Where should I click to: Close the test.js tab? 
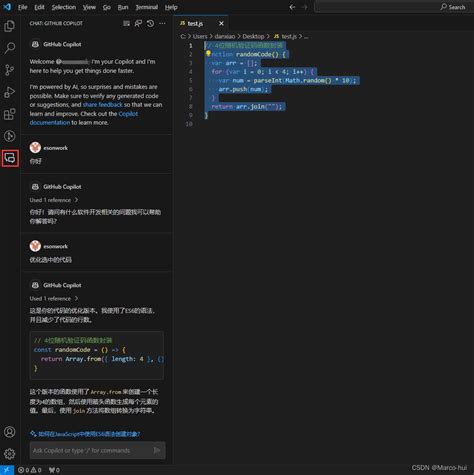pyautogui.click(x=221, y=23)
